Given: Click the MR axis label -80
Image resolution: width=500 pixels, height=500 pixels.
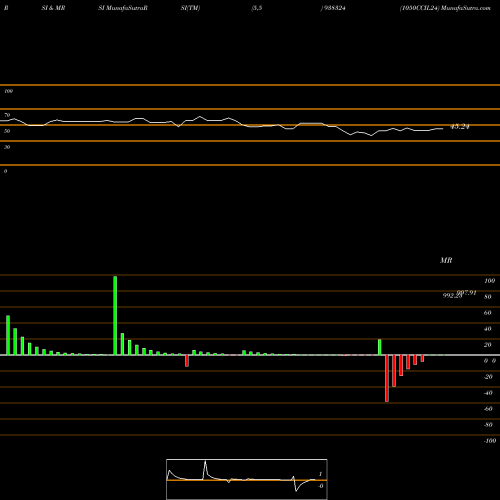Looking at the screenshot, I should [x=488, y=425].
